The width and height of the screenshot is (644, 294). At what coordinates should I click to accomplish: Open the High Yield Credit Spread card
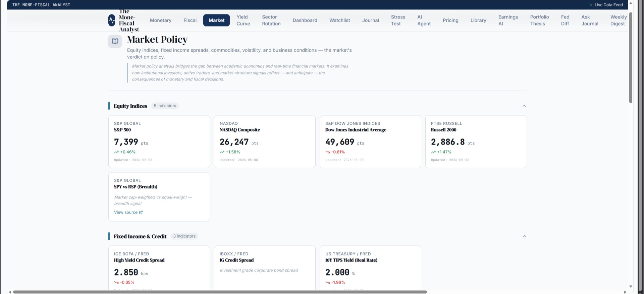[159, 268]
